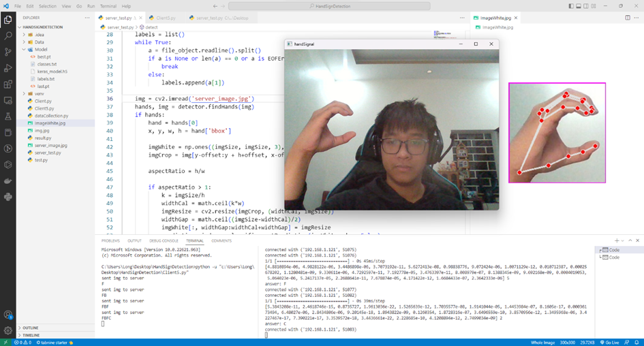Toggle panel layout button in title bar
Image resolution: width=644 pixels, height=346 pixels.
[x=579, y=6]
